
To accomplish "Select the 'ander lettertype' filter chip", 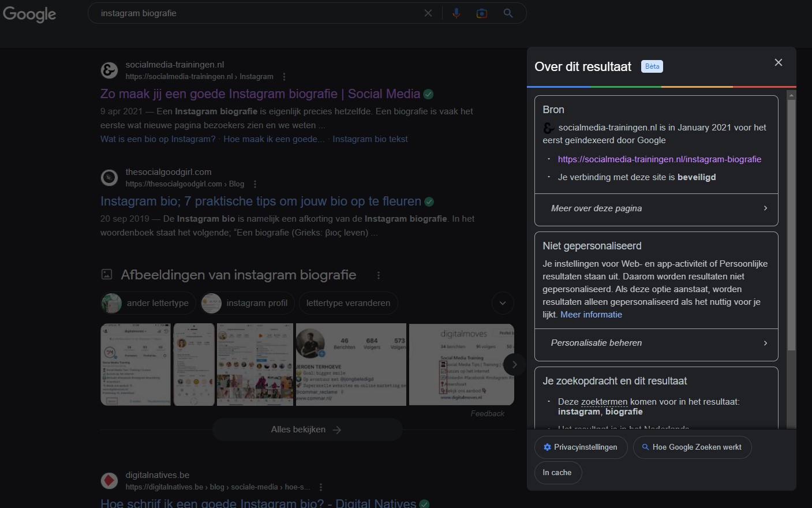I will click(148, 303).
